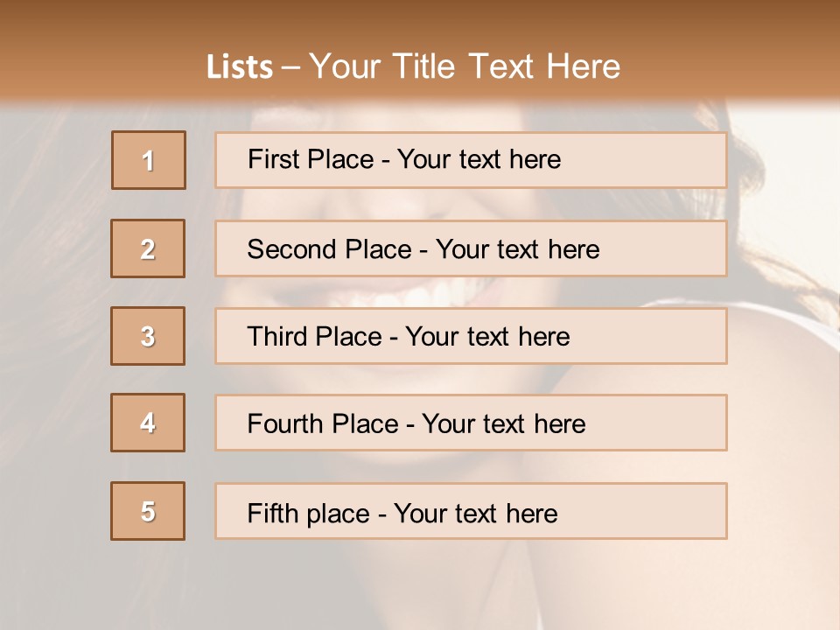Screen dimensions: 840x630
Task: Click the word here in Second Place line
Action: click(574, 249)
